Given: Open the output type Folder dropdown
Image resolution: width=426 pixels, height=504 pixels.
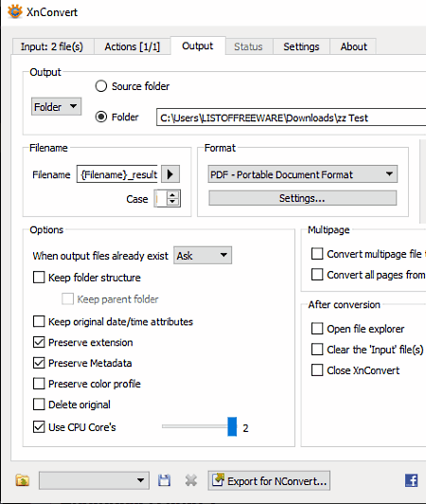Looking at the screenshot, I should click(x=56, y=106).
